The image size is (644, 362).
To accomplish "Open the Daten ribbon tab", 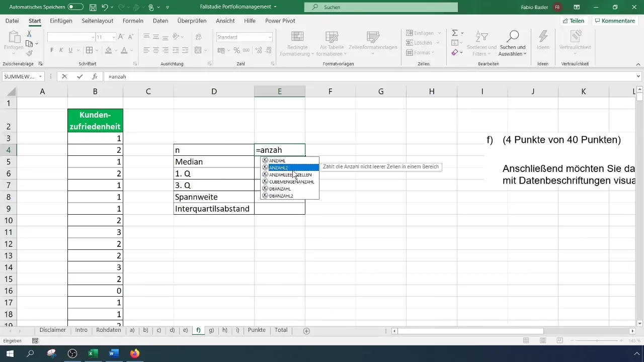I will 160,21.
